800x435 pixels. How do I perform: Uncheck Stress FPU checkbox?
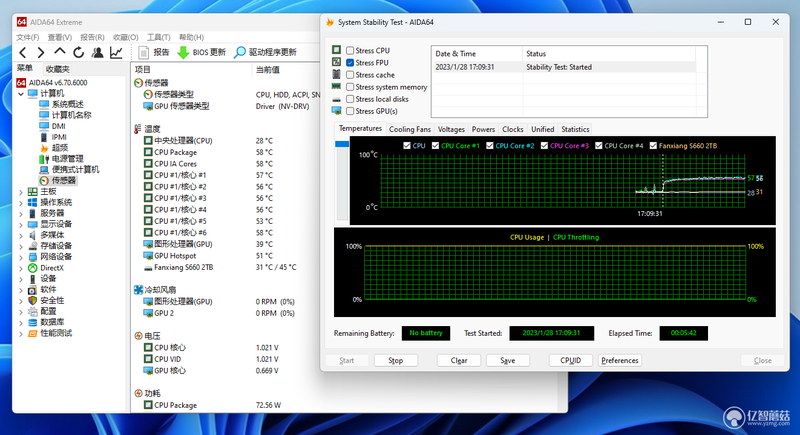click(x=350, y=63)
